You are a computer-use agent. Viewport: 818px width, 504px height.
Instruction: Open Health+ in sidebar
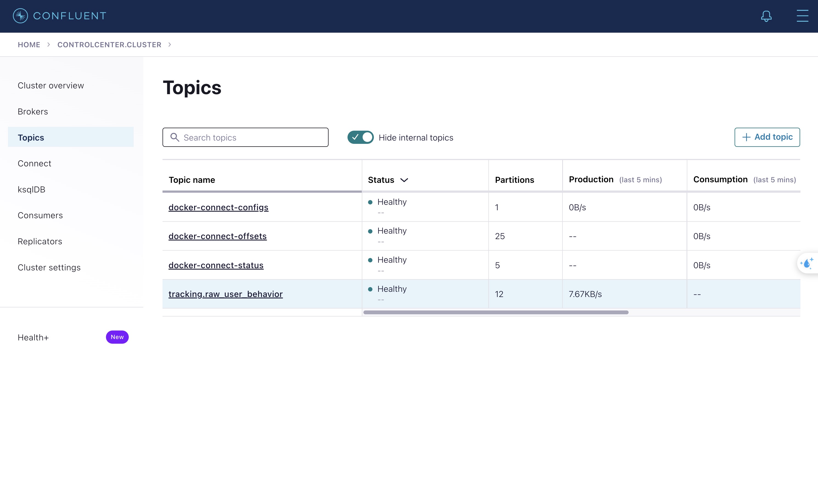pos(33,337)
